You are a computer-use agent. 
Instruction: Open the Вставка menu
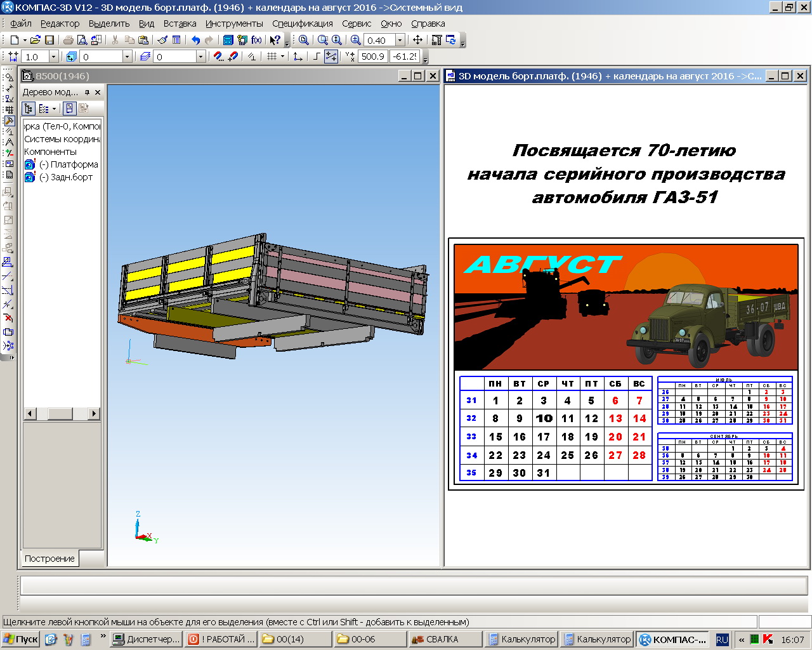point(180,23)
